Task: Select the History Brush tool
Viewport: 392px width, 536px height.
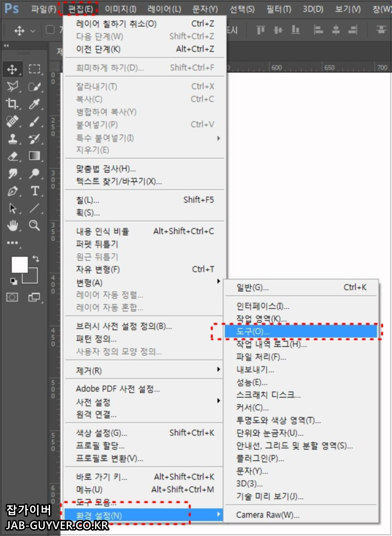Action: click(35, 139)
